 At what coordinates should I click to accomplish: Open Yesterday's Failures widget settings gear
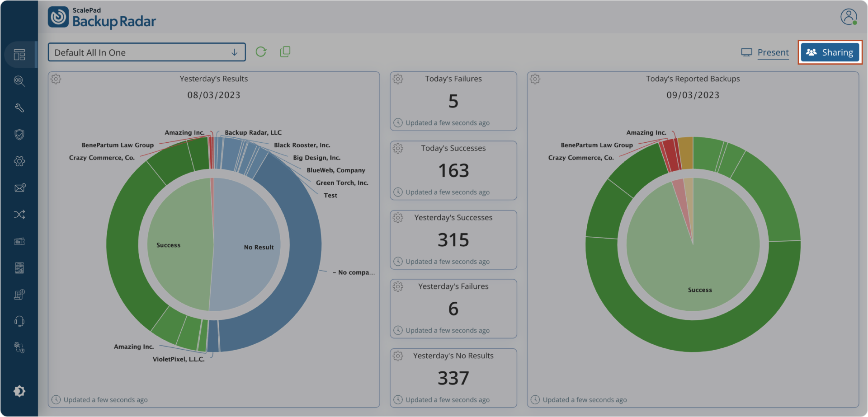[x=398, y=286]
